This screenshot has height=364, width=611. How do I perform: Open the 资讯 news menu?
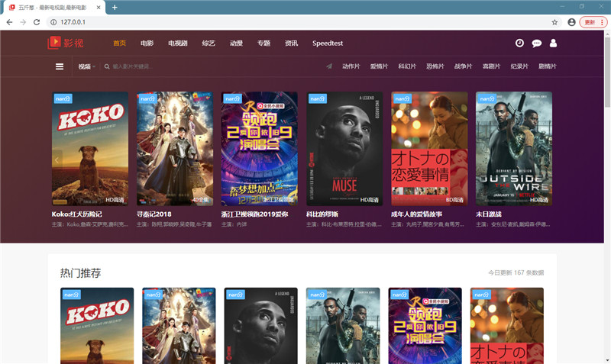click(291, 43)
